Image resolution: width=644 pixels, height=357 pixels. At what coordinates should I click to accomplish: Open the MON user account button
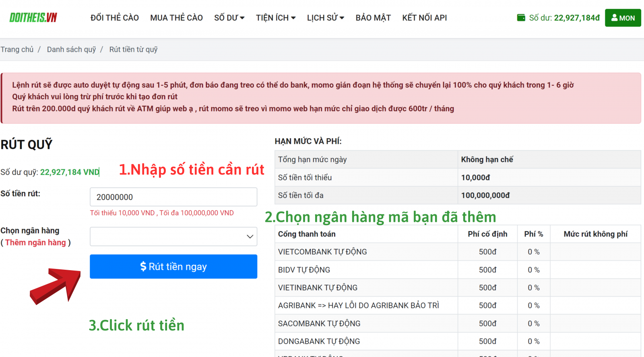(623, 18)
